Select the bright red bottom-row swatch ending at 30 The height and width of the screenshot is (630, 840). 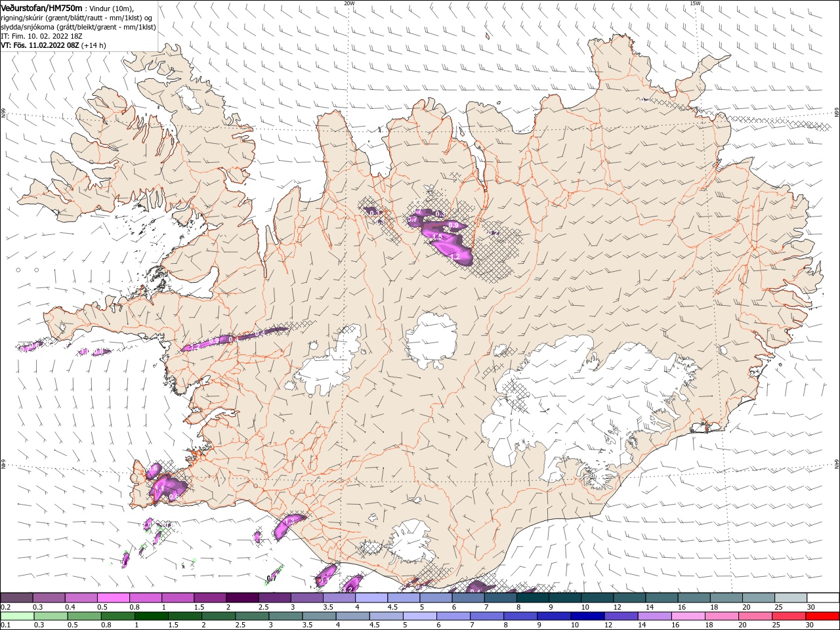(x=822, y=616)
